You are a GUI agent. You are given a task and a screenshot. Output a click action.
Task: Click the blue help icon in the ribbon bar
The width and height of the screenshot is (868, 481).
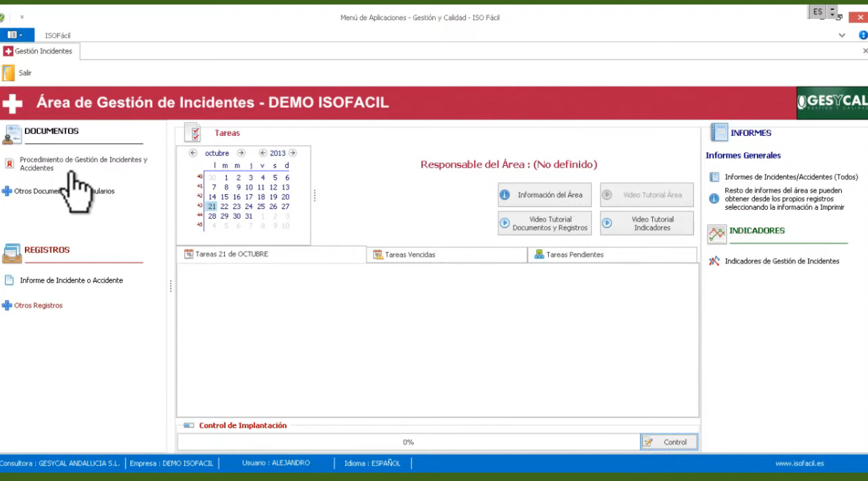tap(863, 35)
